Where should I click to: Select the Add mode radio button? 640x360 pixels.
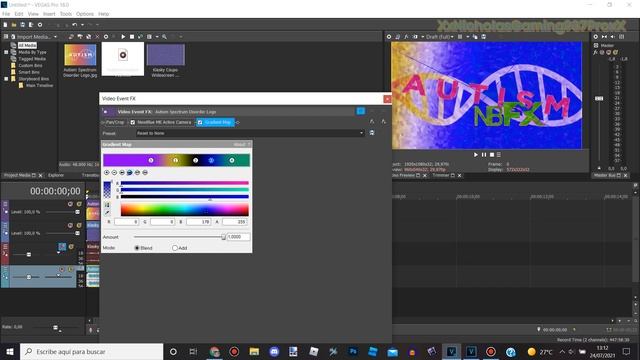coord(175,248)
